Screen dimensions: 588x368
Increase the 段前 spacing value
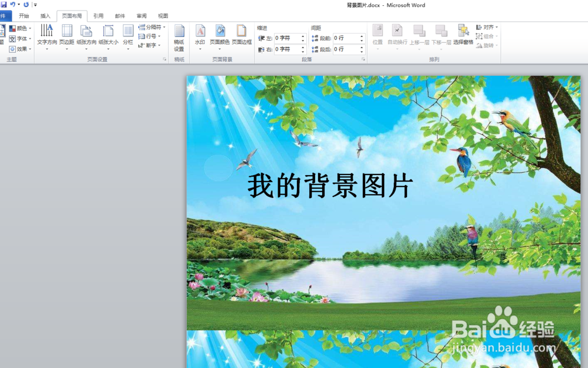click(362, 36)
